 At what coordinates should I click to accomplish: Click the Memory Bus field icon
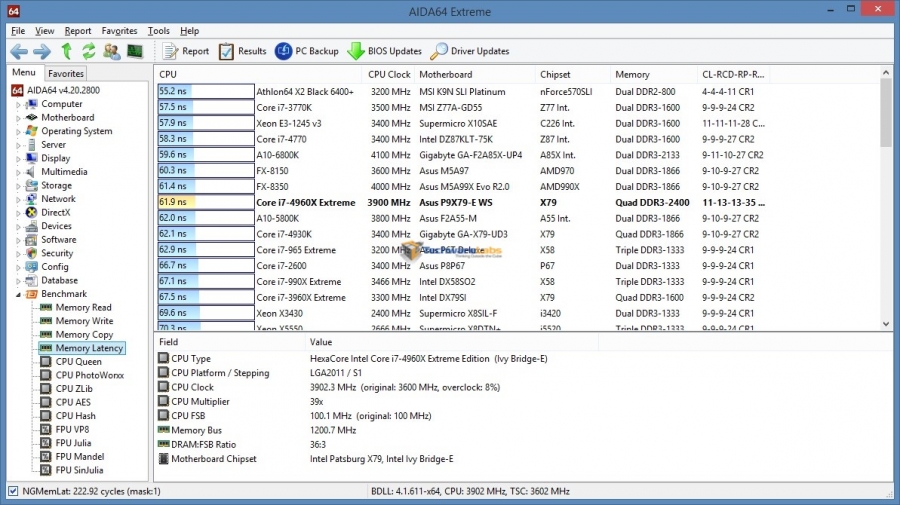(x=164, y=429)
